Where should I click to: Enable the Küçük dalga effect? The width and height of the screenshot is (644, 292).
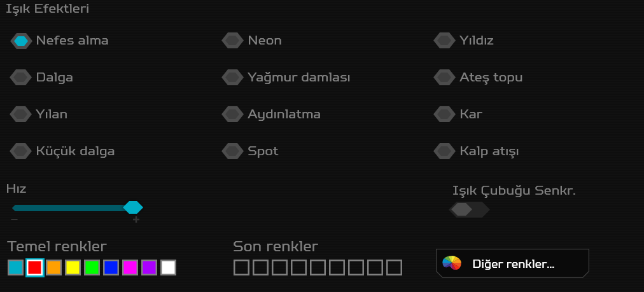21,151
